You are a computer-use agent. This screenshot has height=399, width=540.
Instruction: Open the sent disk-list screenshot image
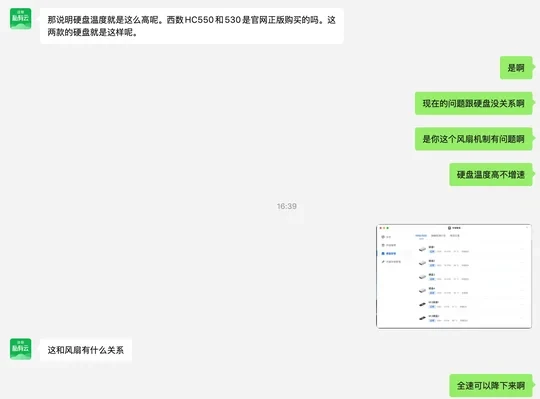454,276
